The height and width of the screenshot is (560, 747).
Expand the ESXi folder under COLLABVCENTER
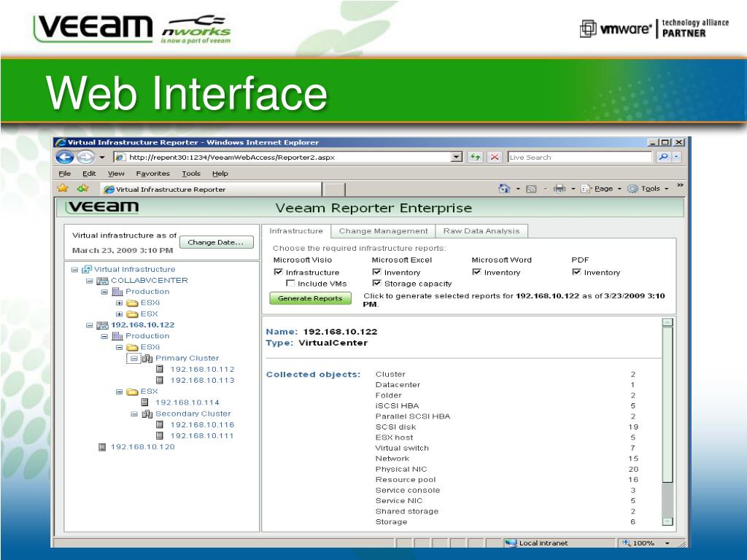tap(119, 303)
